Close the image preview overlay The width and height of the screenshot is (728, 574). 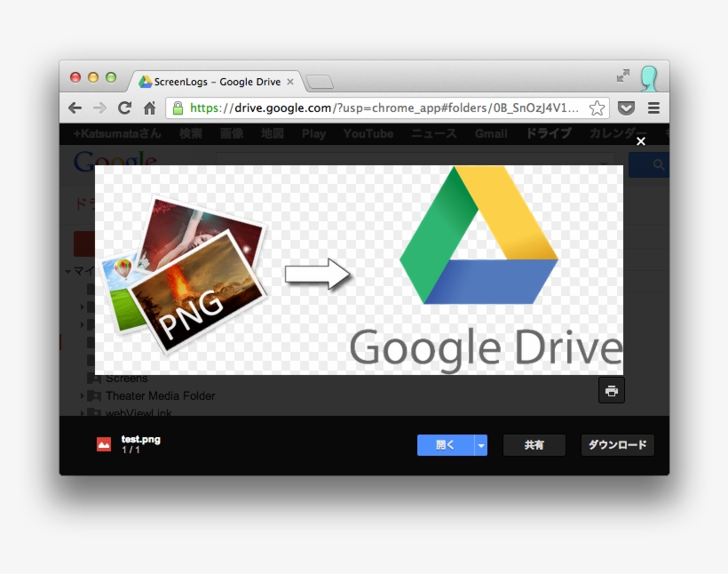click(641, 141)
